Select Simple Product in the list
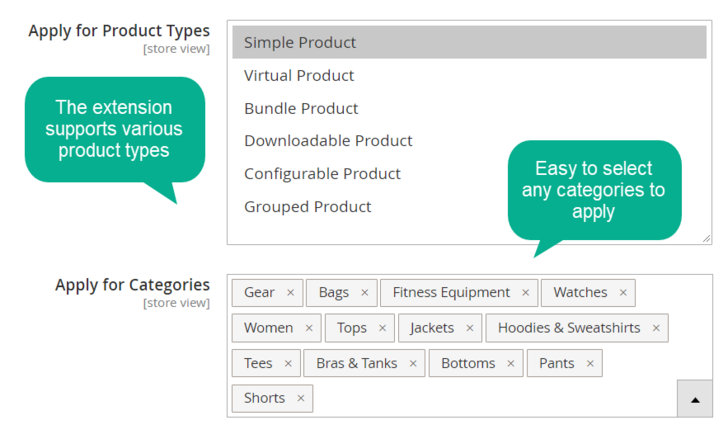 coord(469,42)
